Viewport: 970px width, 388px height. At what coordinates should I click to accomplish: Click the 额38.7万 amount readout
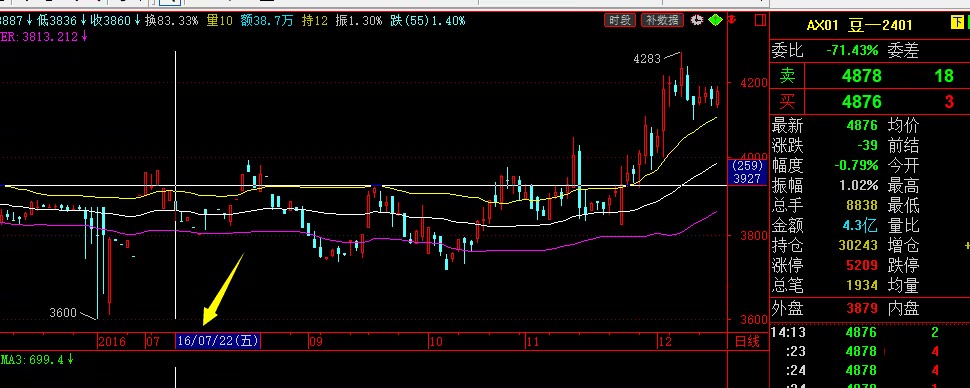(267, 20)
